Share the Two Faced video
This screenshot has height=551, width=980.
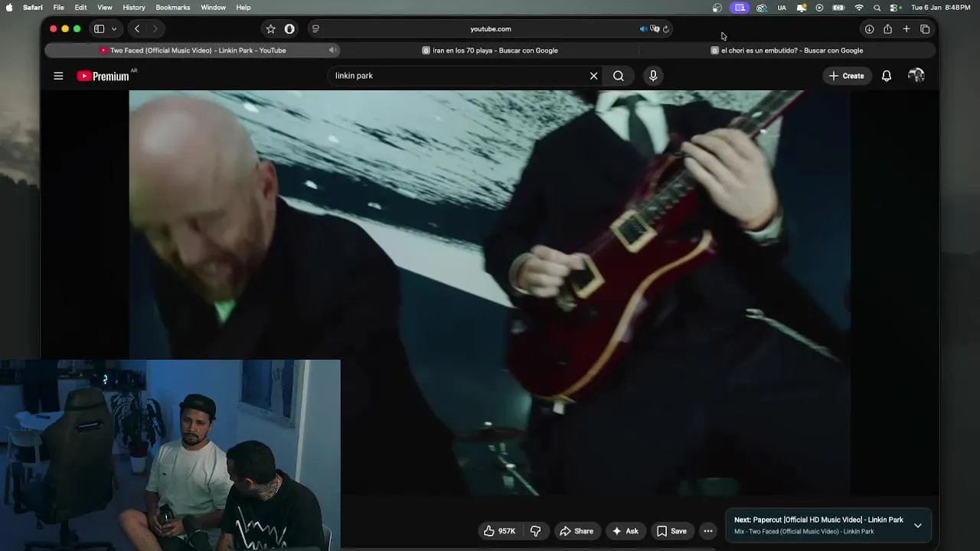pyautogui.click(x=577, y=531)
